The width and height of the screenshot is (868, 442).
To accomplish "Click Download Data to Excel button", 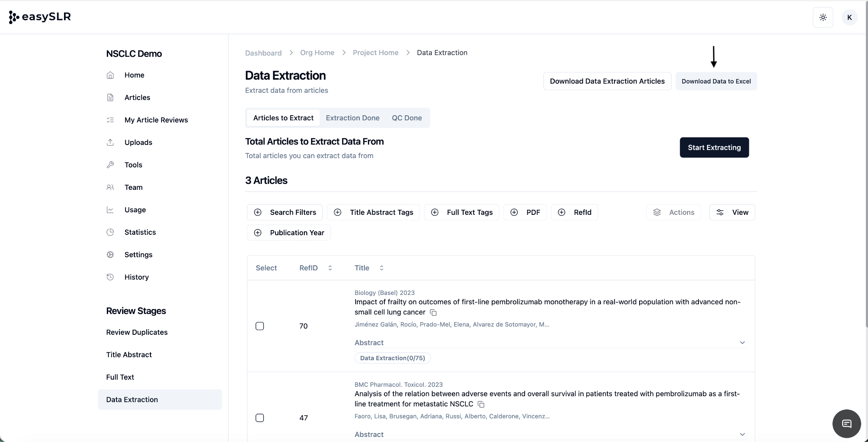I will tap(716, 81).
